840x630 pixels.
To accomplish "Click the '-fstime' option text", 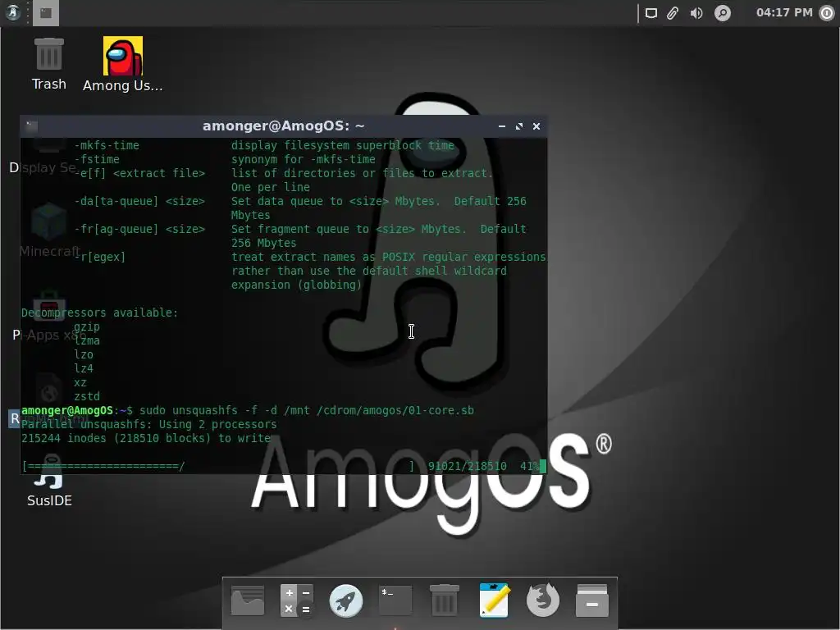I will [x=97, y=159].
